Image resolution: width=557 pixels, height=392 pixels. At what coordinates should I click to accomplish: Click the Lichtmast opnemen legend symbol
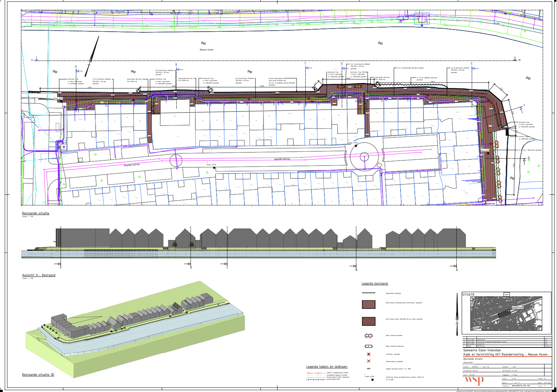(369, 354)
